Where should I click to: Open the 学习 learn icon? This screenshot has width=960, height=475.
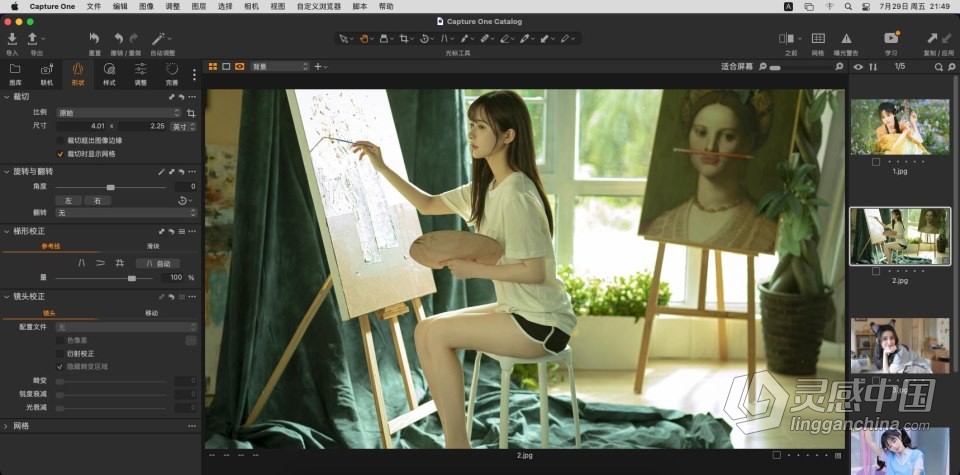coord(891,38)
